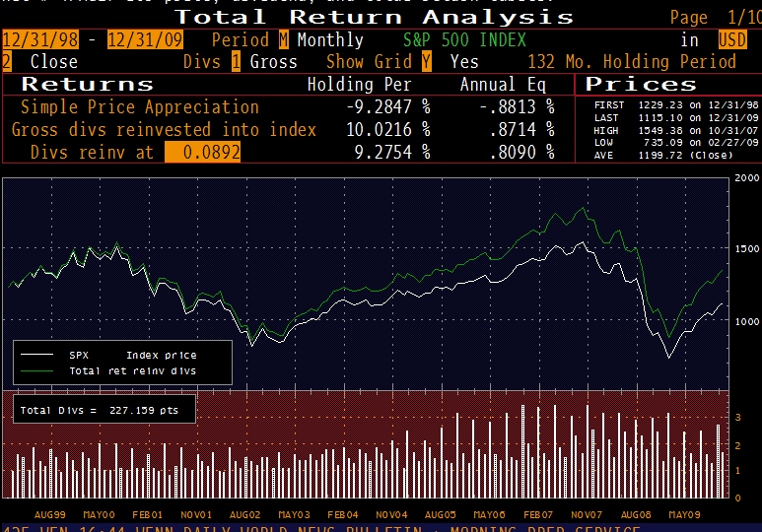Click the NOV07 marker on the time axis
The image size is (762, 532).
587,514
